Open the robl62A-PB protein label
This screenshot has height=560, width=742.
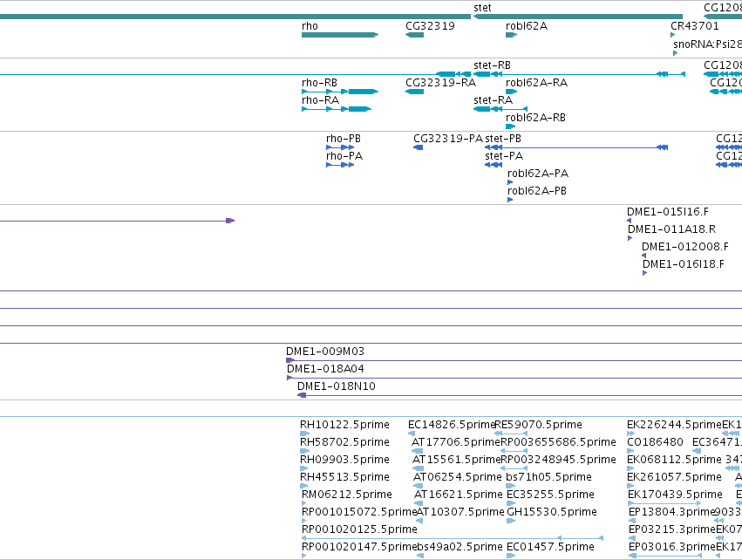click(536, 191)
